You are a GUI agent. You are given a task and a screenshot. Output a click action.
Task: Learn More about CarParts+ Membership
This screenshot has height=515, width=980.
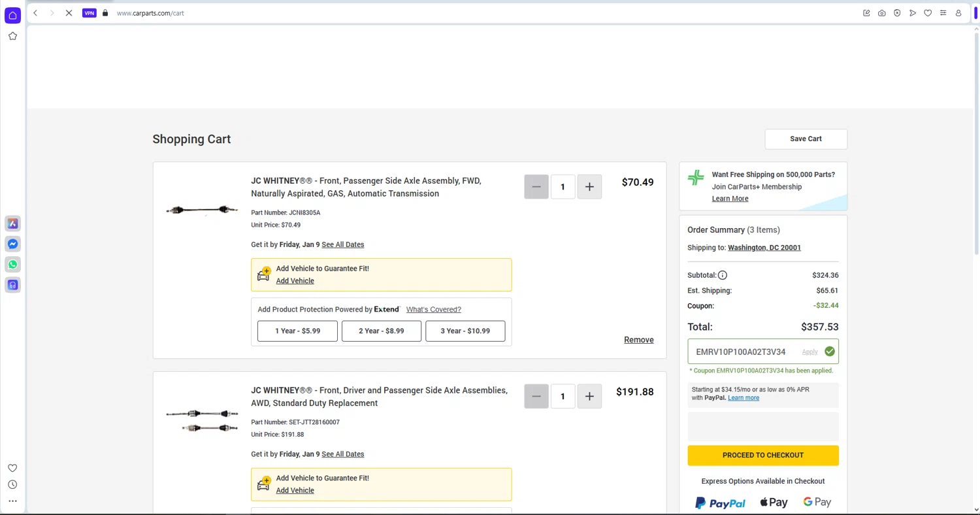point(730,199)
